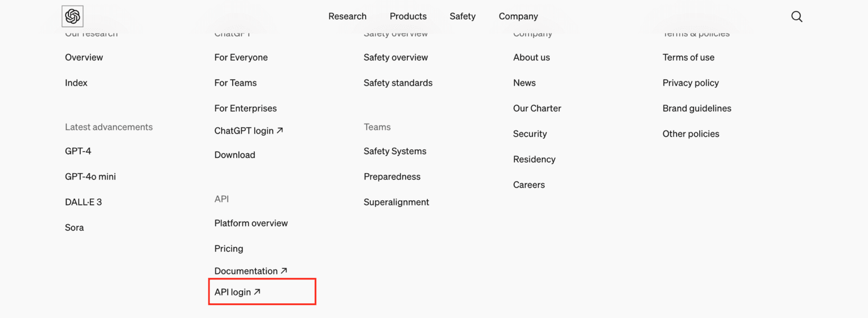
Task: Click the Brand guidelines link
Action: (x=697, y=108)
